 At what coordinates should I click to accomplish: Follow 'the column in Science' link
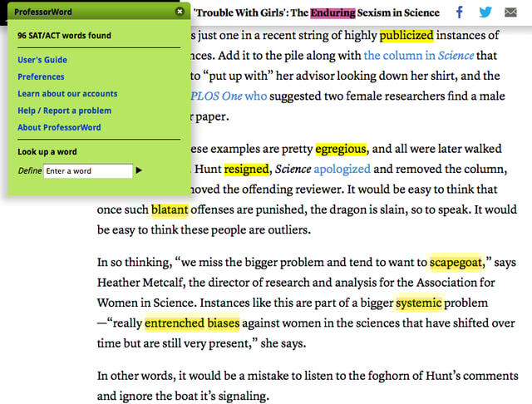tap(419, 56)
